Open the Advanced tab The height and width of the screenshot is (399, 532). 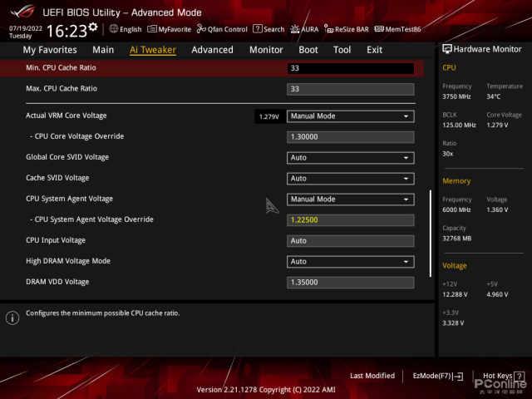pos(213,50)
